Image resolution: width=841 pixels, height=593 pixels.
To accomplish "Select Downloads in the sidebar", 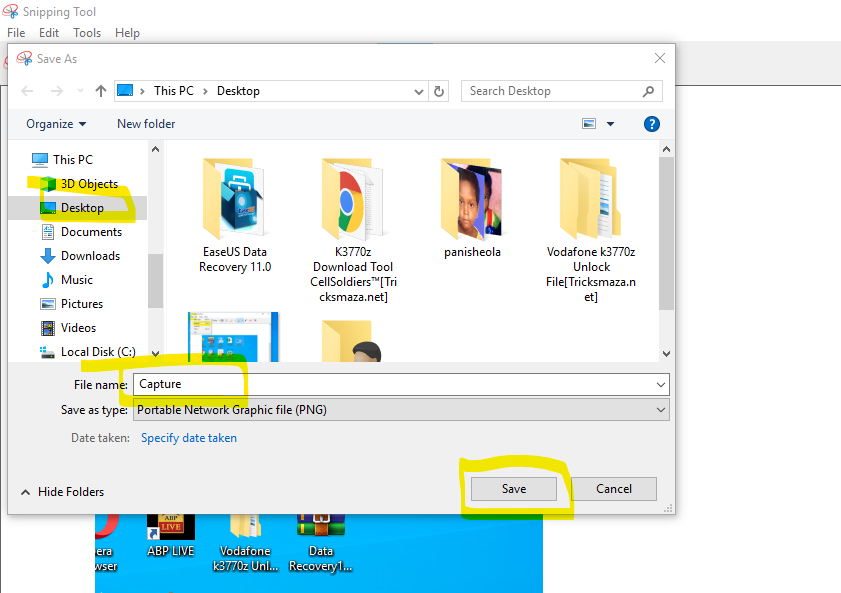I will coord(90,255).
